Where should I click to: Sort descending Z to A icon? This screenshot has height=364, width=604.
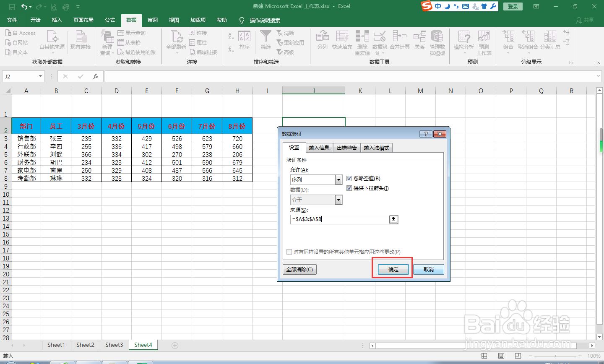pos(231,49)
